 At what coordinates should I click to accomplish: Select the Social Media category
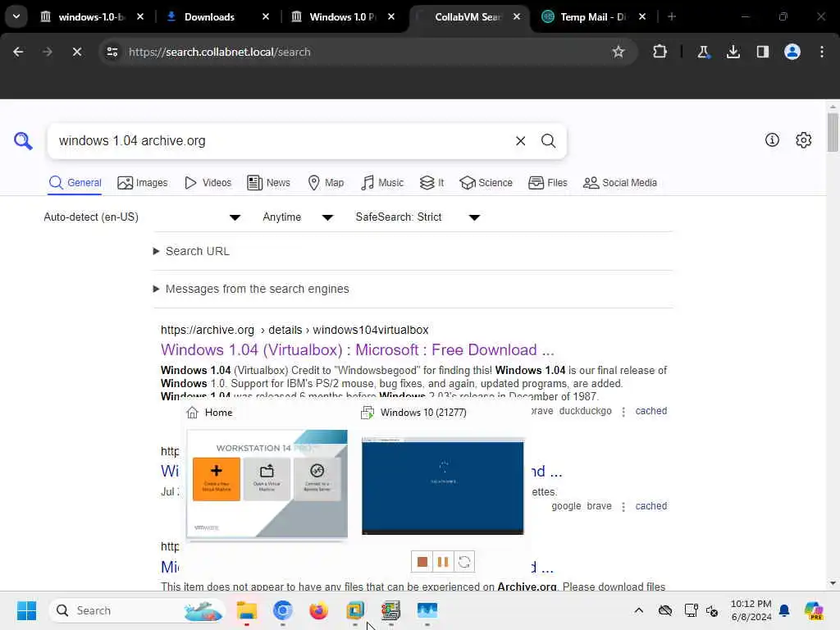pos(620,183)
